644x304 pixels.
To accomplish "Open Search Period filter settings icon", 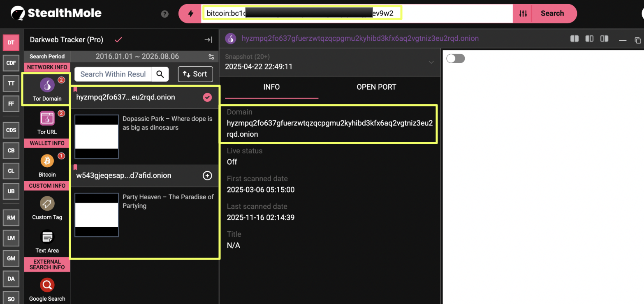I will coord(211,57).
